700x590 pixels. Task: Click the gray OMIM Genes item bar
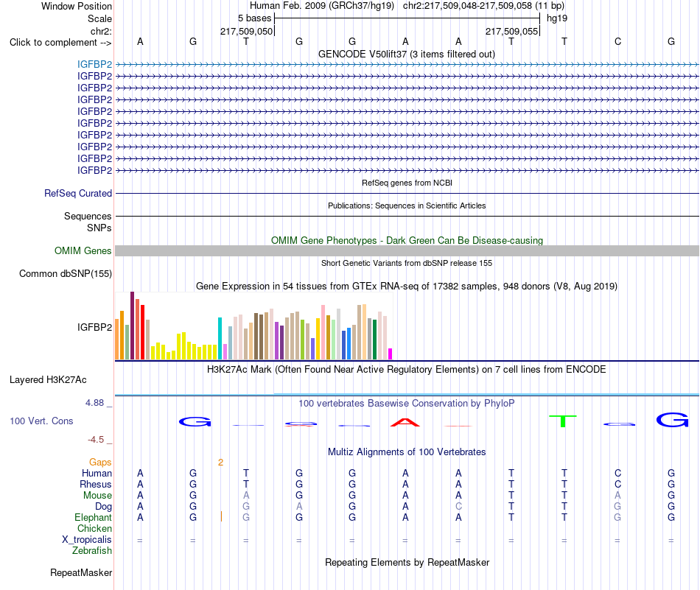(x=407, y=251)
